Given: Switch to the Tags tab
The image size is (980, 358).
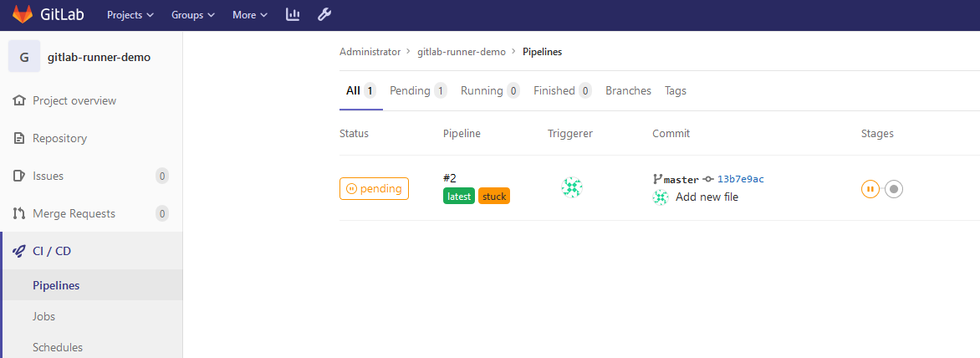Looking at the screenshot, I should point(676,90).
